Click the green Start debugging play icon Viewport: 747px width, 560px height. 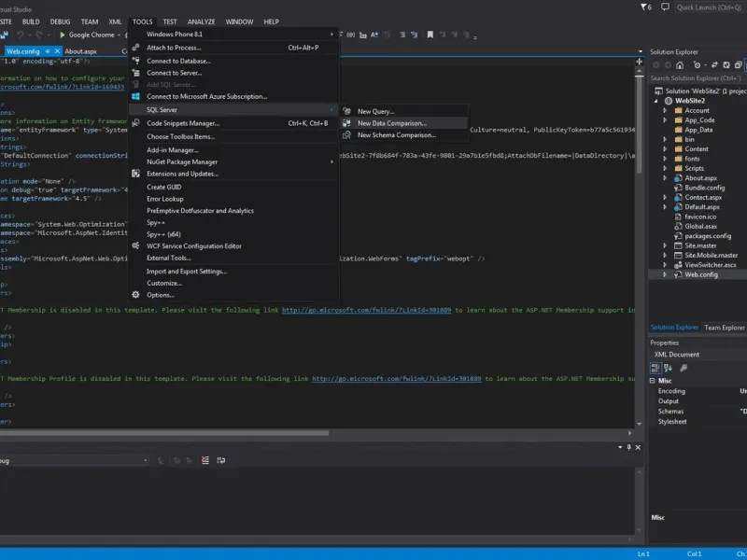point(63,35)
